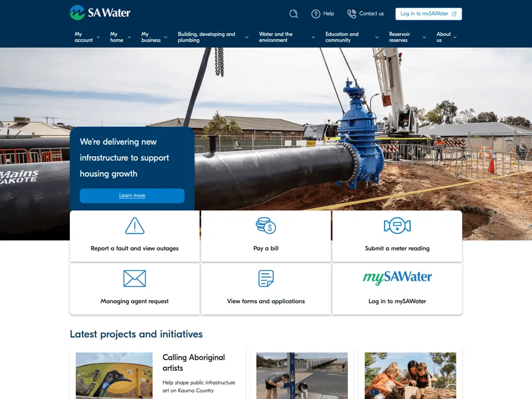The image size is (532, 399).
Task: Click the family outdoors photo thumbnail
Action: 410,376
